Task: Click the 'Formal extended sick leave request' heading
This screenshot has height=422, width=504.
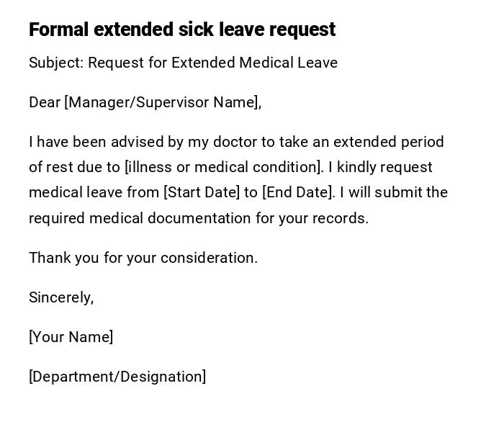Action: pos(182,30)
